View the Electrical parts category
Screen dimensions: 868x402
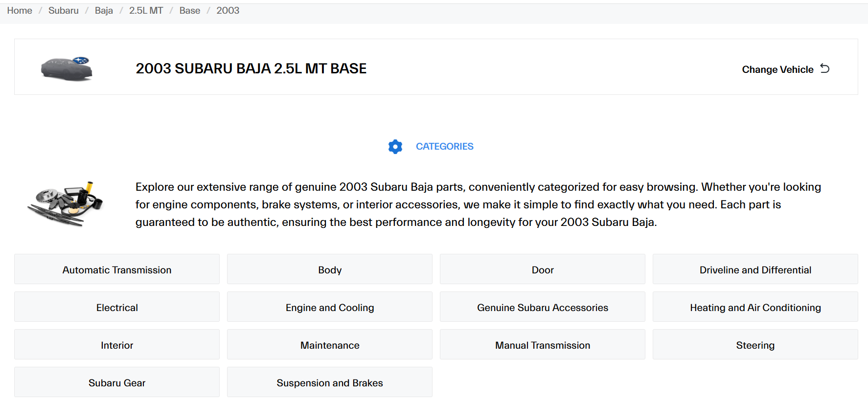(117, 307)
